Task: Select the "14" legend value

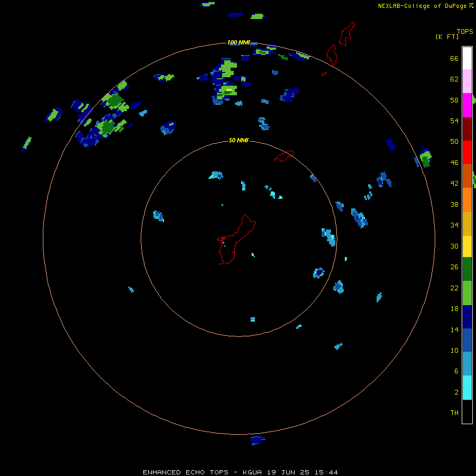Action: pyautogui.click(x=454, y=329)
